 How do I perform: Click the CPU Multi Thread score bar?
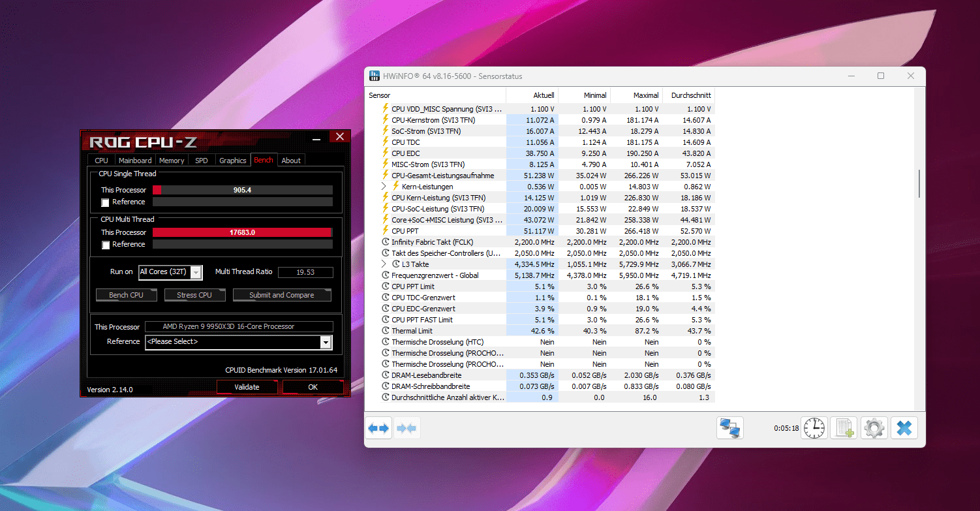243,232
